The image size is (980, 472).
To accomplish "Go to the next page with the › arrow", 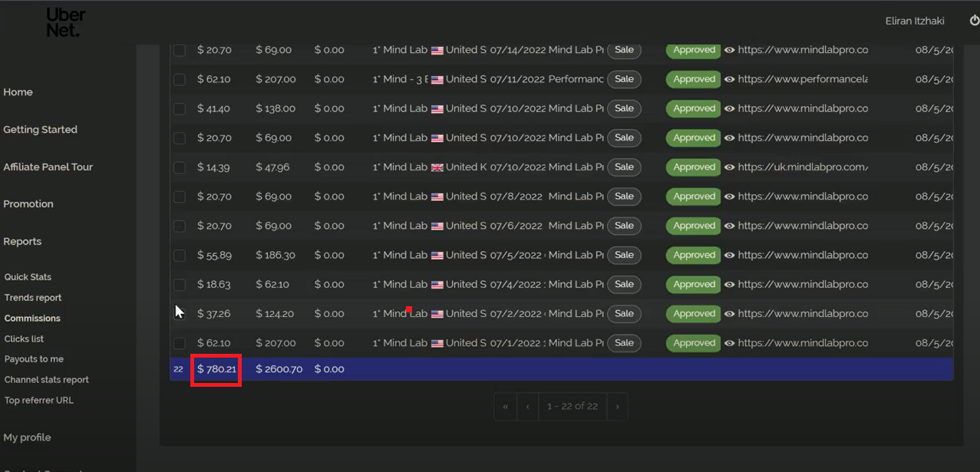I will [617, 406].
